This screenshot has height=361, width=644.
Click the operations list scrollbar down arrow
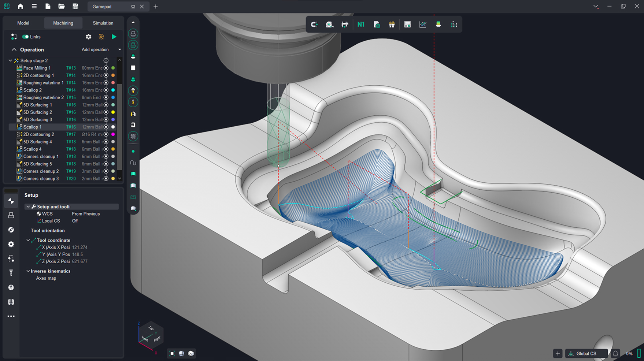point(119,179)
